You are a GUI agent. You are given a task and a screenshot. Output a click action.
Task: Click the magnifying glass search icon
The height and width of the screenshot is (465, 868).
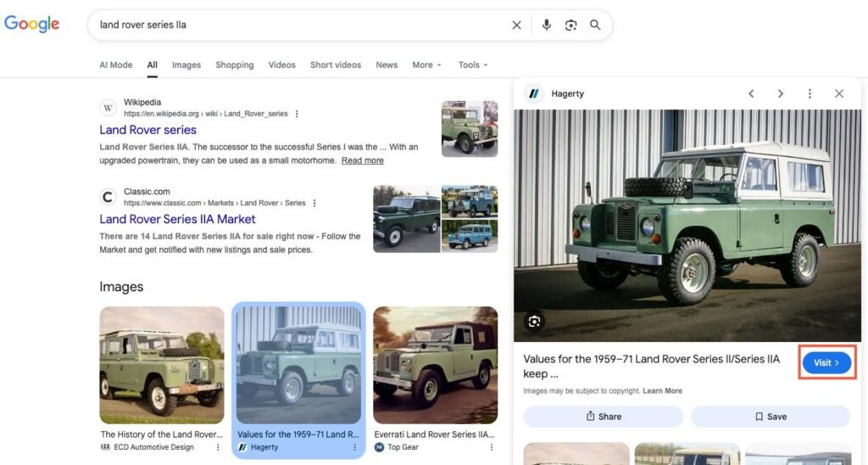[595, 25]
